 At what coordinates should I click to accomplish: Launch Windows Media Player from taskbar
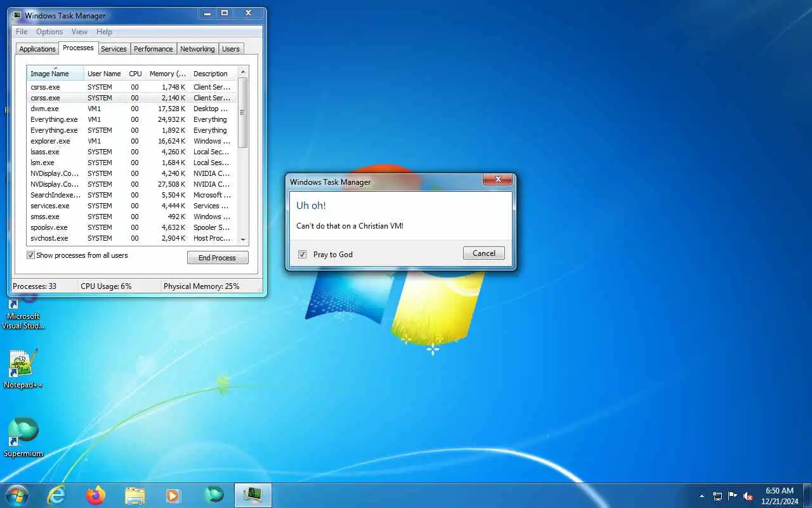point(173,495)
